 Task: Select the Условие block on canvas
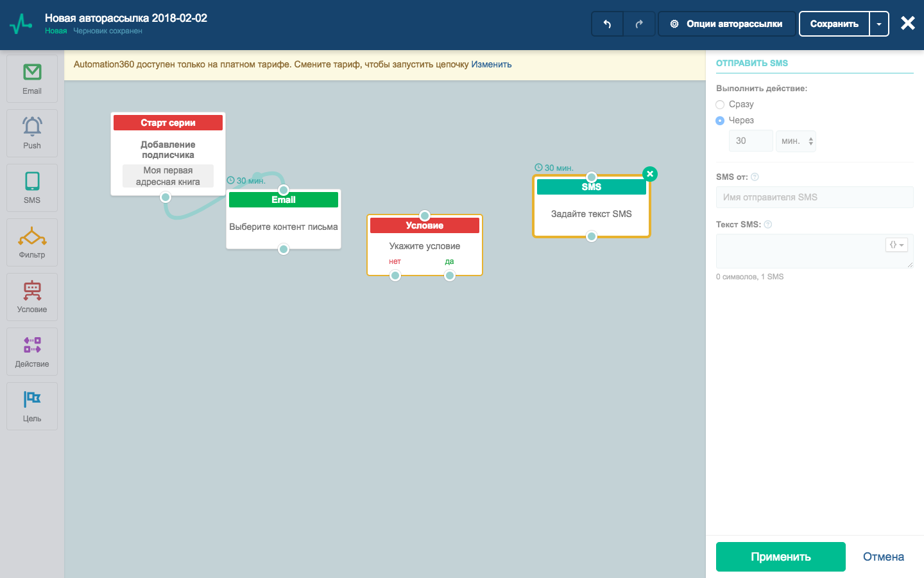(x=425, y=245)
